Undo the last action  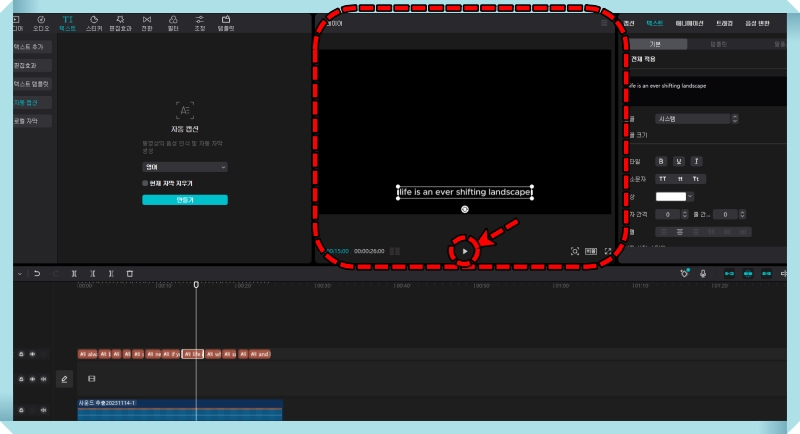37,274
